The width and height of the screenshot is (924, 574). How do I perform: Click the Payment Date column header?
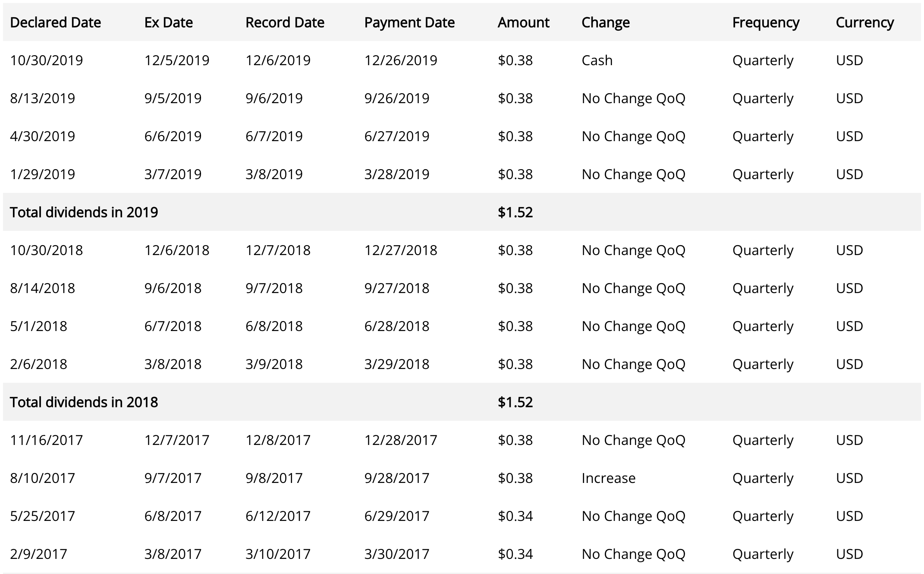(409, 22)
